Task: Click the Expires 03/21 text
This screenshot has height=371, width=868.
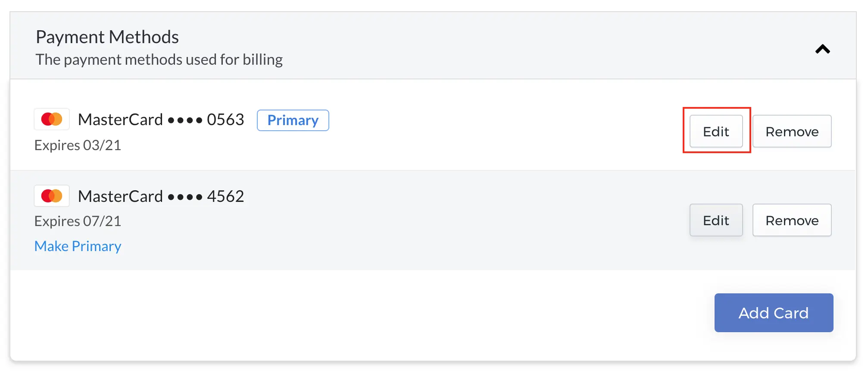Action: coord(78,145)
